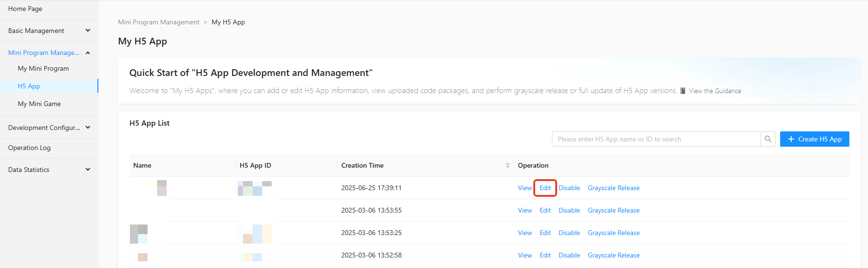Disable the app created at 13:53:25
The width and height of the screenshot is (868, 268).
(x=569, y=233)
